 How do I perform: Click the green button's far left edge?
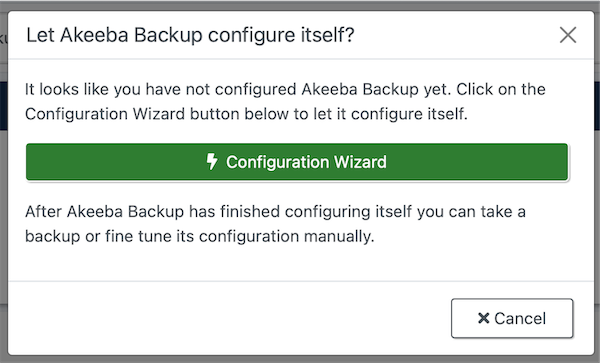[x=29, y=162]
